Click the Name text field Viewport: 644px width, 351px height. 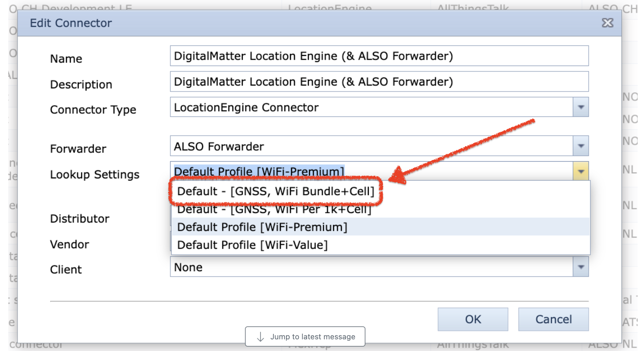(379, 56)
